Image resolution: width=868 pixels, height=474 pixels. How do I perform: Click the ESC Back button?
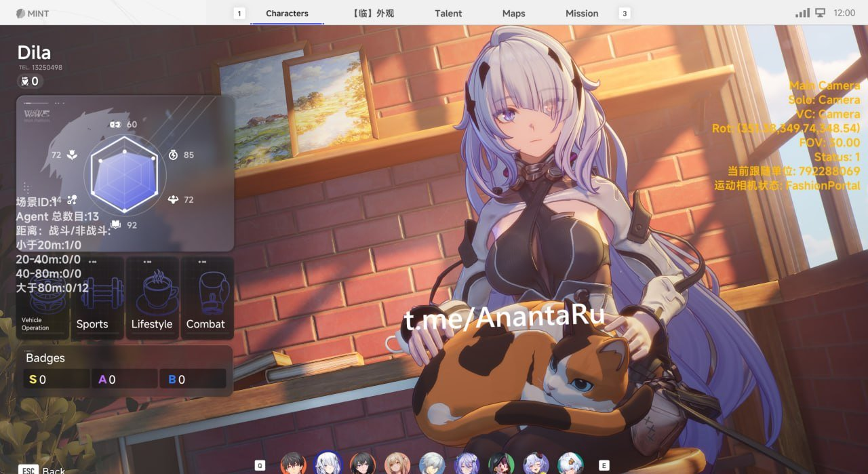point(43,470)
